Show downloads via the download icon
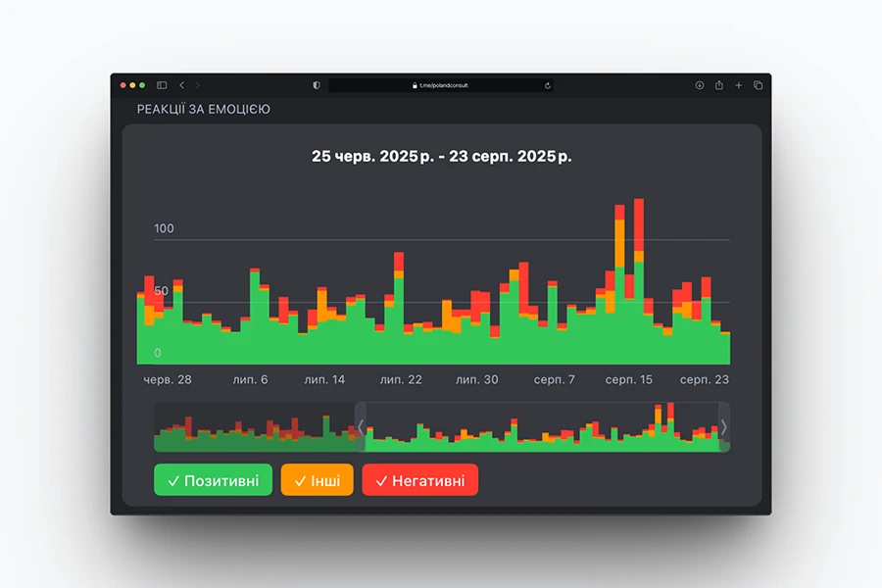Image resolution: width=882 pixels, height=588 pixels. (700, 85)
